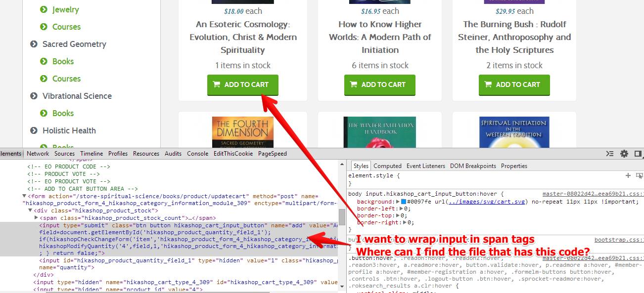Open An Esoteric Cosmology product title
Viewport: 644px width, 293px height.
(x=243, y=37)
